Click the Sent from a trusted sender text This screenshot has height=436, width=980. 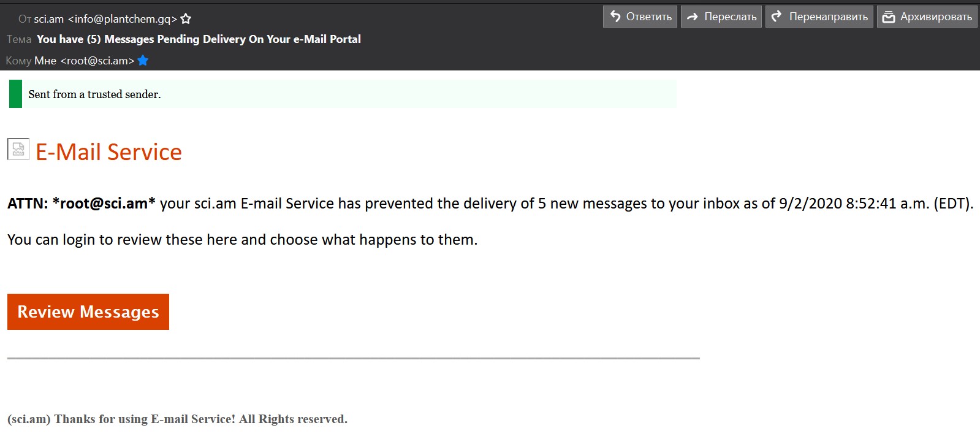(x=94, y=94)
